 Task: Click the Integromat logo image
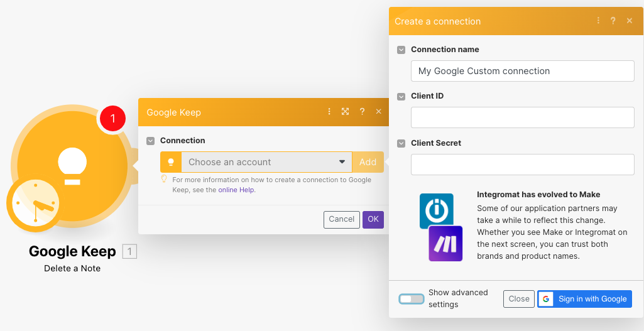pyautogui.click(x=437, y=211)
